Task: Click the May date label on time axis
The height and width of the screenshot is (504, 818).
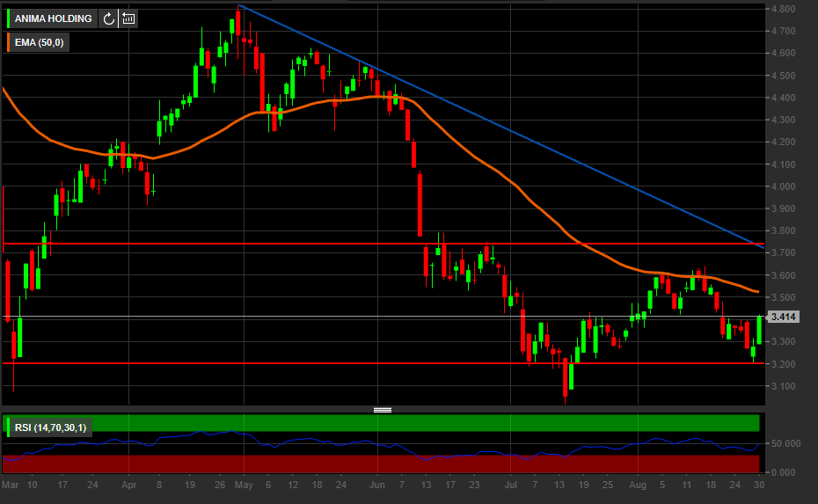Action: pos(244,485)
